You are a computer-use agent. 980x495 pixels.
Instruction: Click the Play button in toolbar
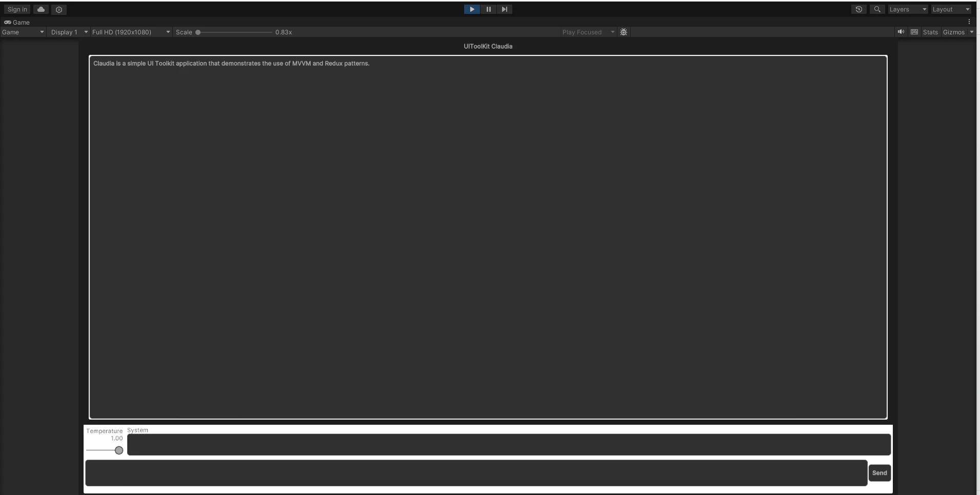coord(472,9)
